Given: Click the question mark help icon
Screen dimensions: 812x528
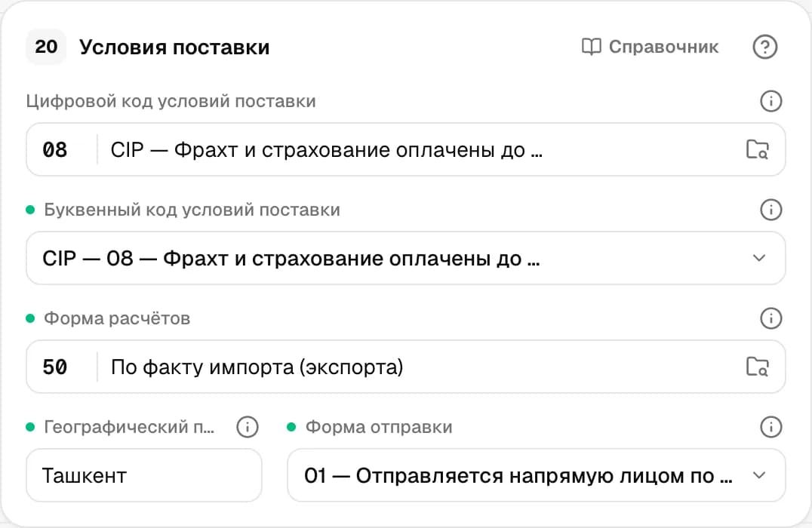Looking at the screenshot, I should [x=765, y=47].
